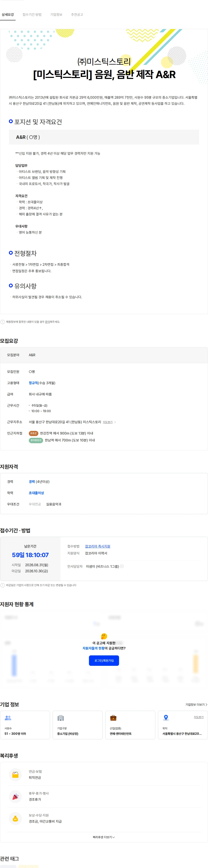The height and width of the screenshot is (868, 208).
Task: Click the 문의 link under job details
Action: tap(47, 322)
